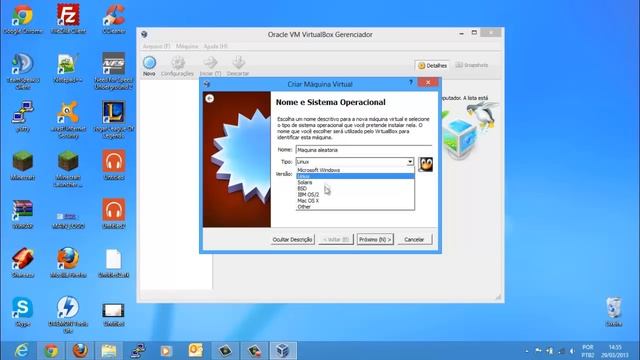
Task: Open DAEMON Tools Lite desktop icon
Action: click(x=68, y=314)
